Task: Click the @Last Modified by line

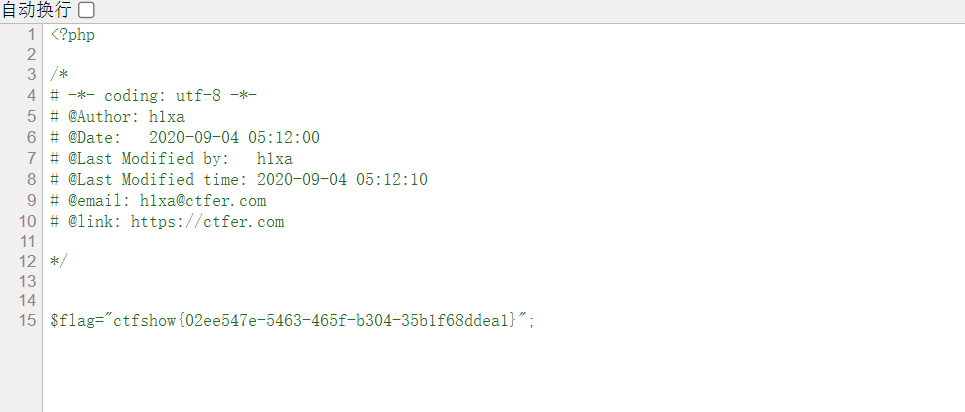Action: (171, 159)
